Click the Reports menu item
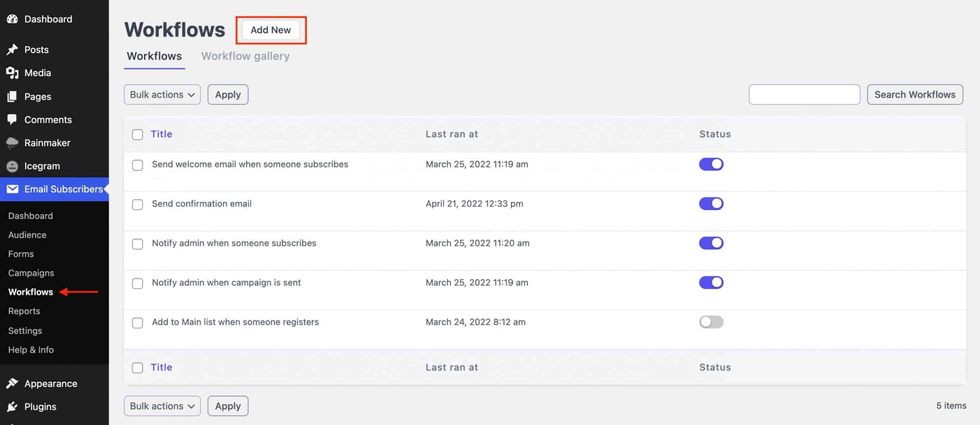This screenshot has width=980, height=425. click(24, 311)
